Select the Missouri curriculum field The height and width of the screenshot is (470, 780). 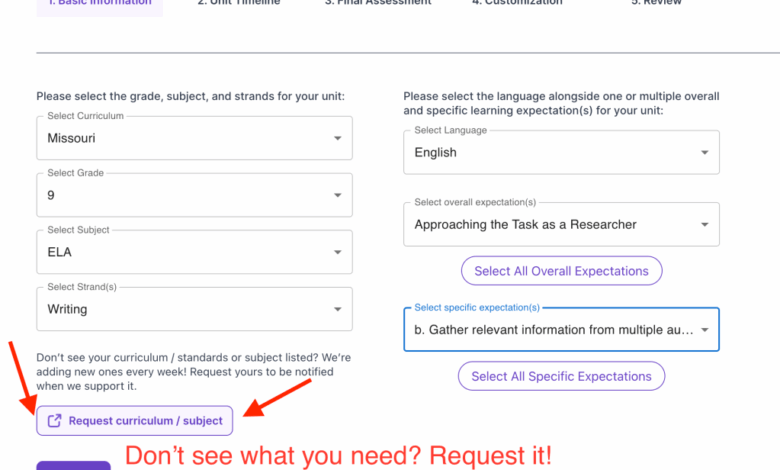pyautogui.click(x=195, y=138)
